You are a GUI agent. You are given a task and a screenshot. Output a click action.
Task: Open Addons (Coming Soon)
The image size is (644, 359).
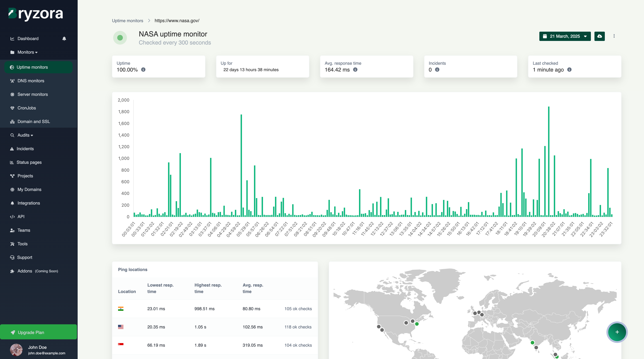tap(38, 271)
